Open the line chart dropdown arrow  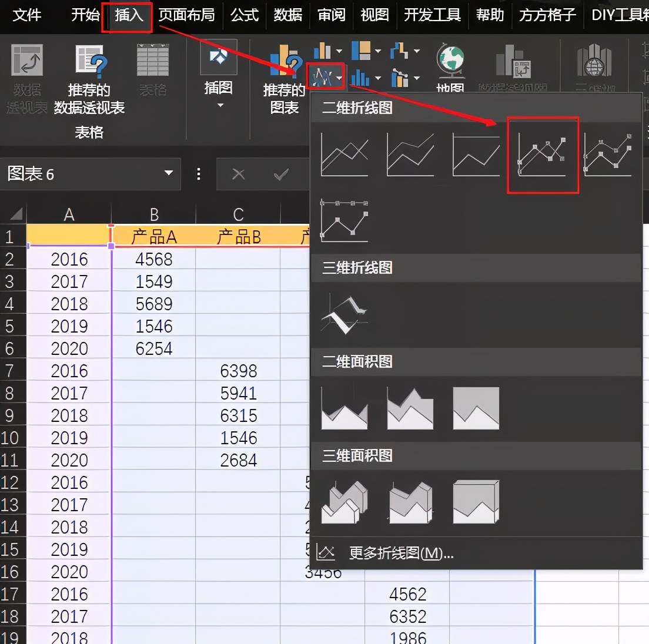pyautogui.click(x=339, y=79)
